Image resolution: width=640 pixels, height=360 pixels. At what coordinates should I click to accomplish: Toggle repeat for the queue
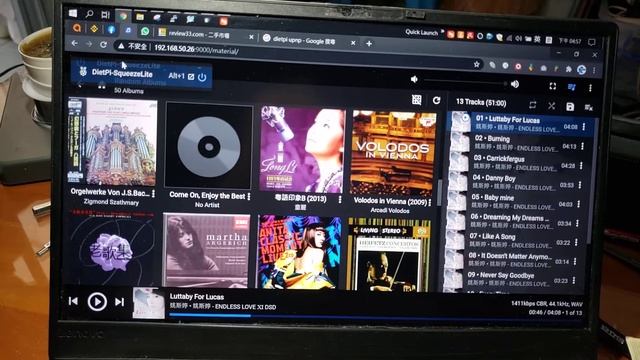click(x=532, y=105)
